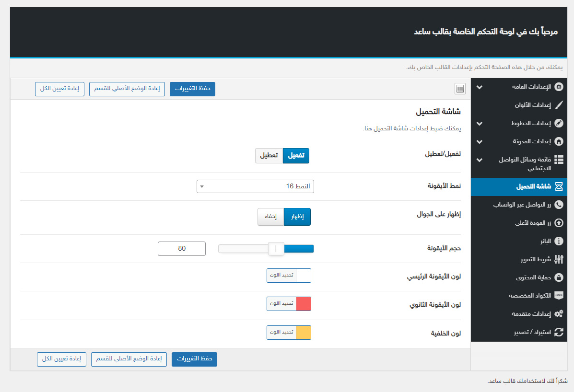Click the back-to-top arrow icon
The width and height of the screenshot is (574, 392).
coord(559,223)
